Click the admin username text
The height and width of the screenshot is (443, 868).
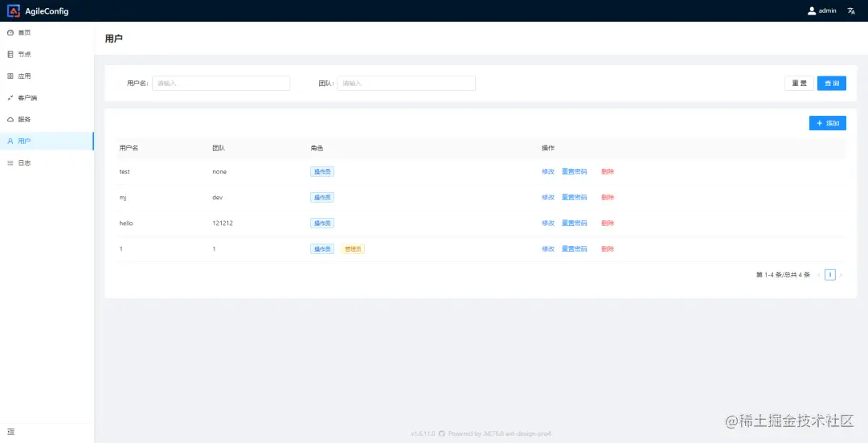click(x=828, y=10)
